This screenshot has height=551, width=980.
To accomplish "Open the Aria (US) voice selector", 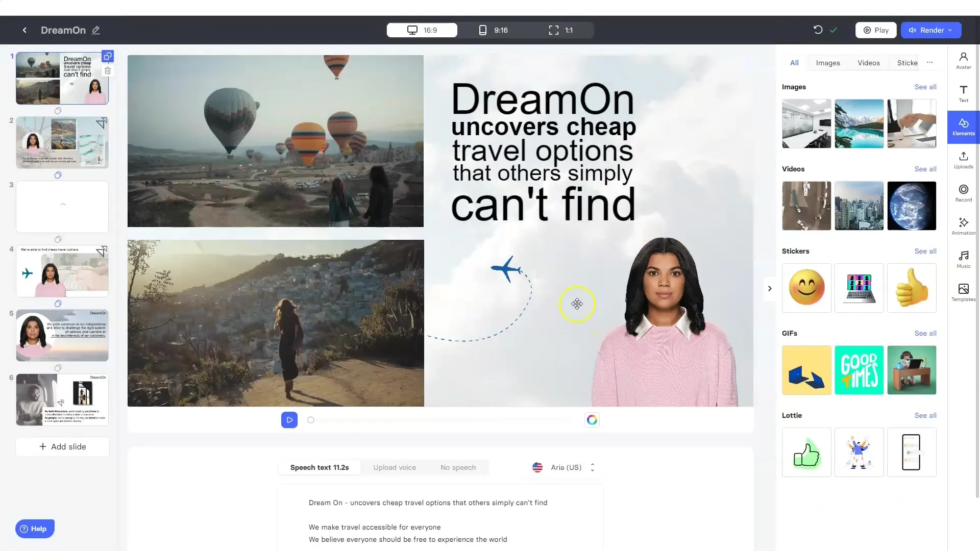I will [563, 467].
